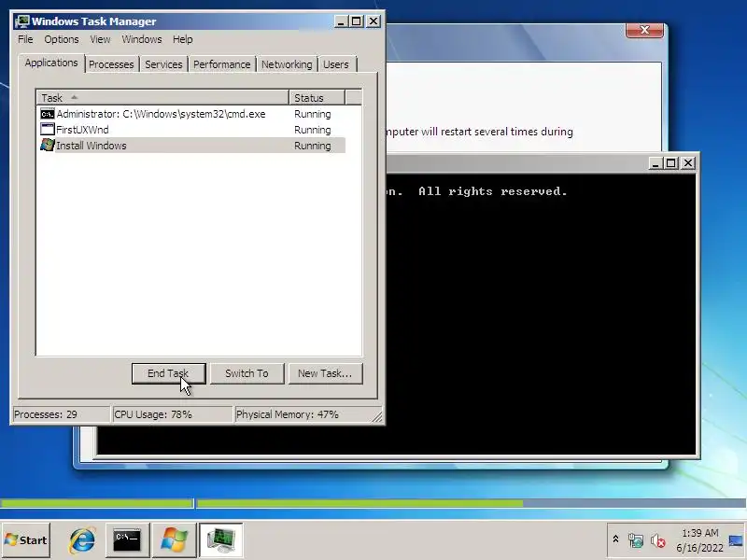The image size is (747, 560).
Task: Sort the list by the Task column
Action: (162, 98)
